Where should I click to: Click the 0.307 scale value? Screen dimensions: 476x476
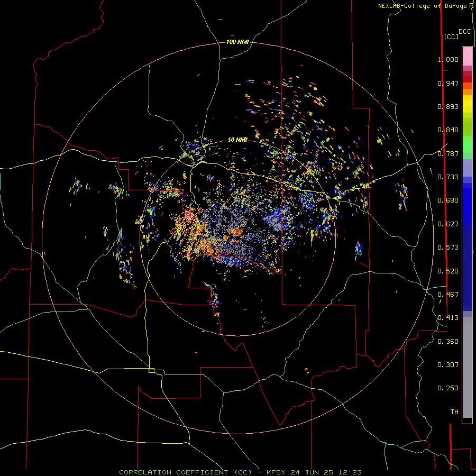click(x=448, y=365)
